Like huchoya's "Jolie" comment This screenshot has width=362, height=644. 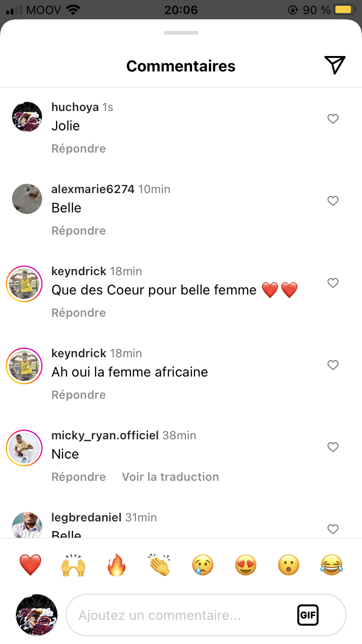[x=333, y=119]
